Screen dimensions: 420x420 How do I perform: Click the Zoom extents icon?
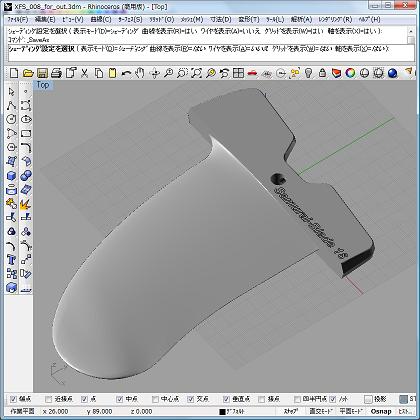[x=197, y=73]
